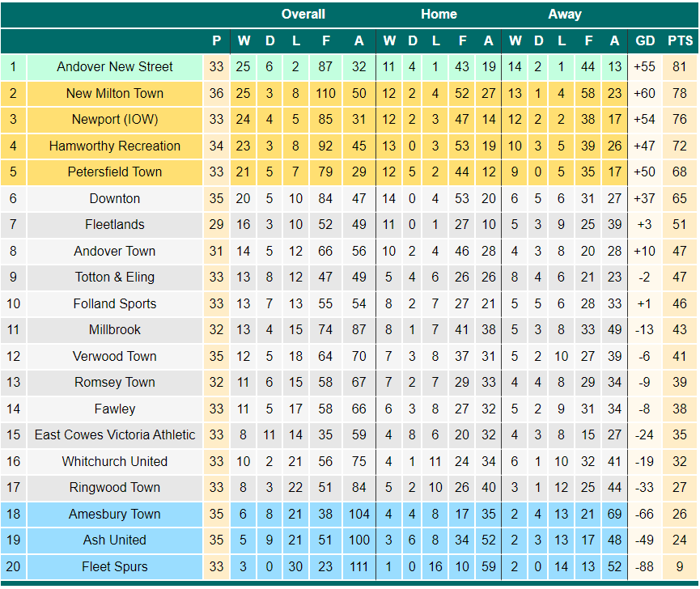Open the Whitchurch United team entry
Viewport: 700px width, 589px height.
click(x=115, y=461)
